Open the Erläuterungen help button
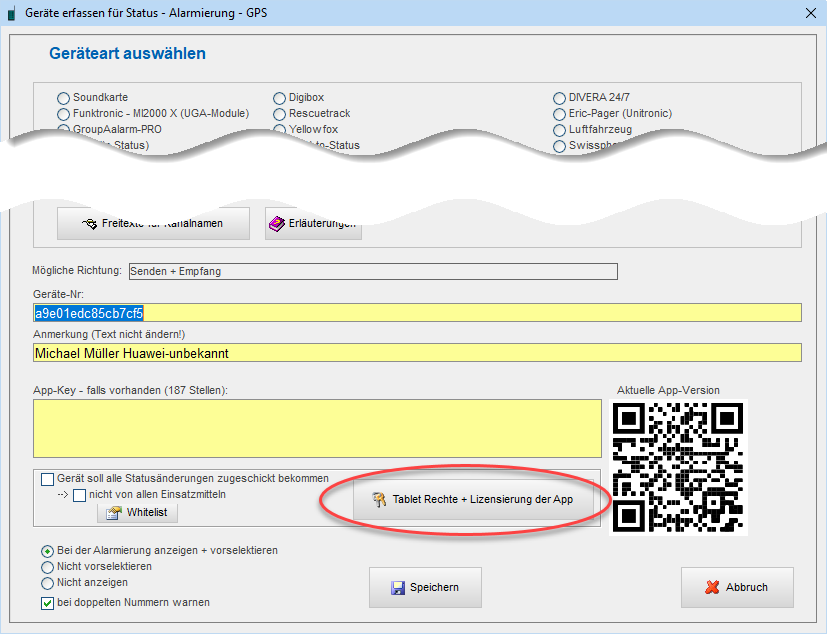 pyautogui.click(x=313, y=224)
